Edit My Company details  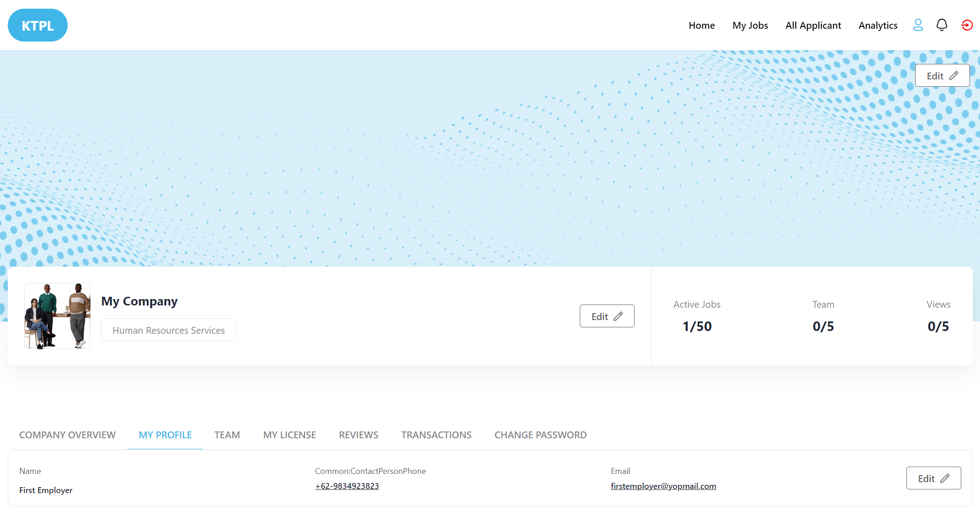tap(607, 316)
